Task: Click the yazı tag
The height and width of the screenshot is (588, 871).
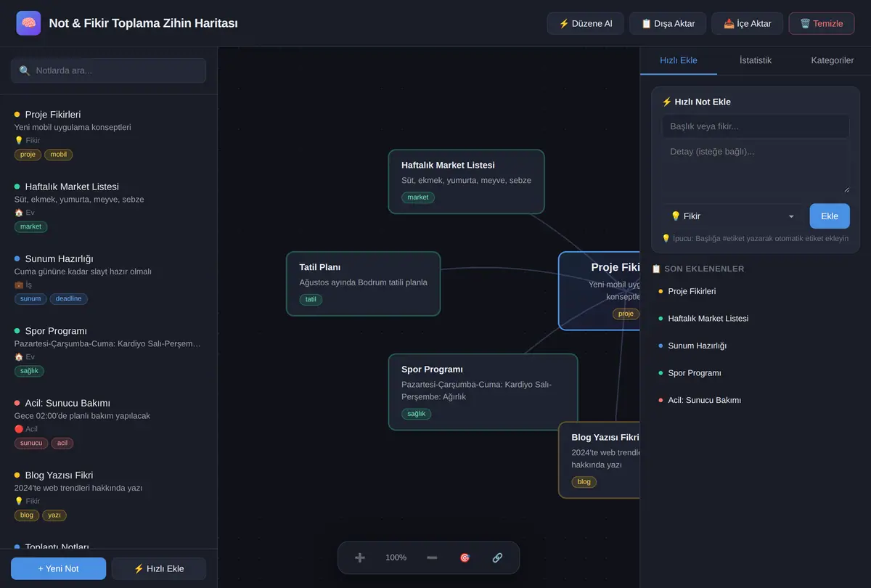Action: point(54,515)
